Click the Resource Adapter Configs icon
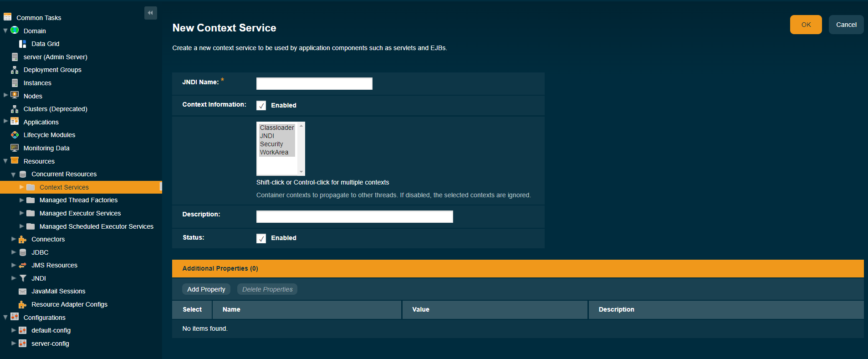This screenshot has width=868, height=359. click(22, 304)
